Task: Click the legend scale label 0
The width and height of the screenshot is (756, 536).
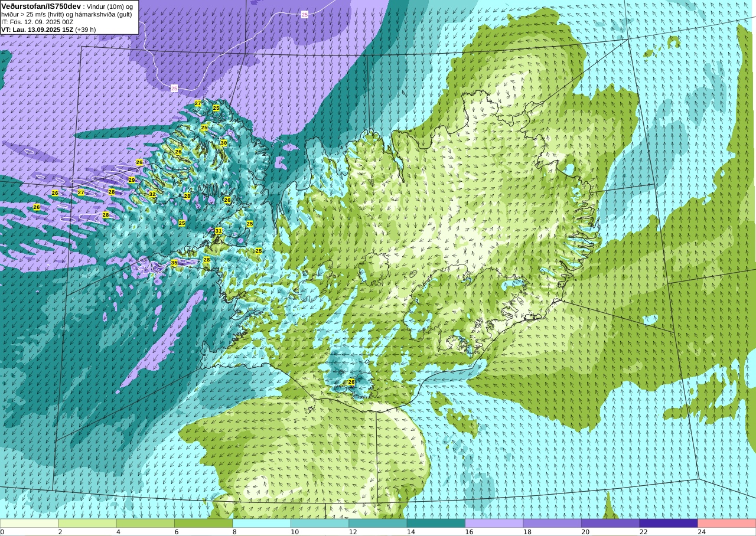Action: pyautogui.click(x=2, y=532)
